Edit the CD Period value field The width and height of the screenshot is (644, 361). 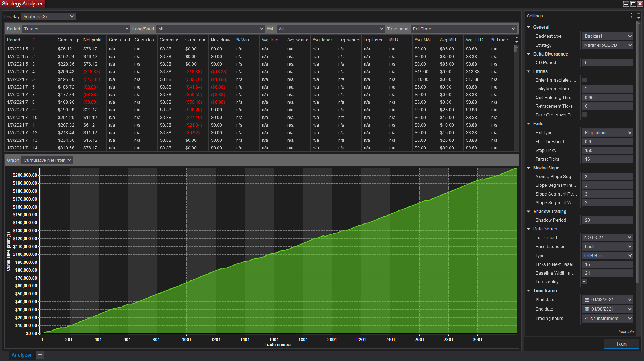click(608, 63)
